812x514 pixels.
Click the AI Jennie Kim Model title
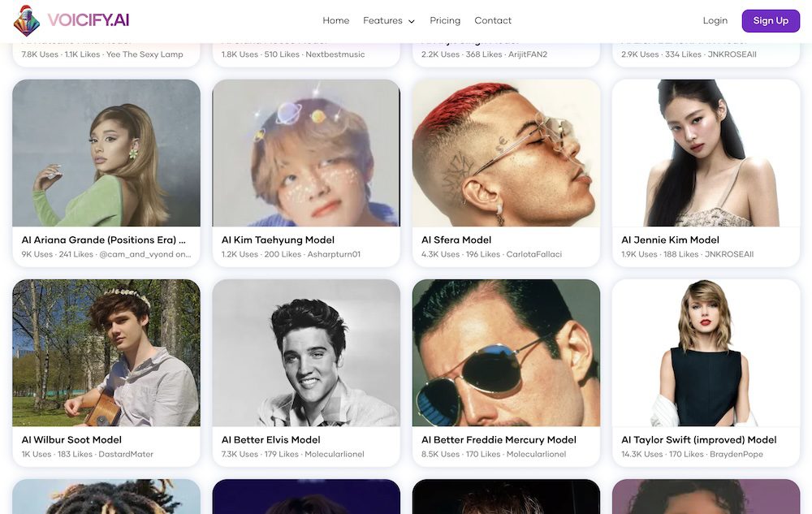click(x=670, y=240)
